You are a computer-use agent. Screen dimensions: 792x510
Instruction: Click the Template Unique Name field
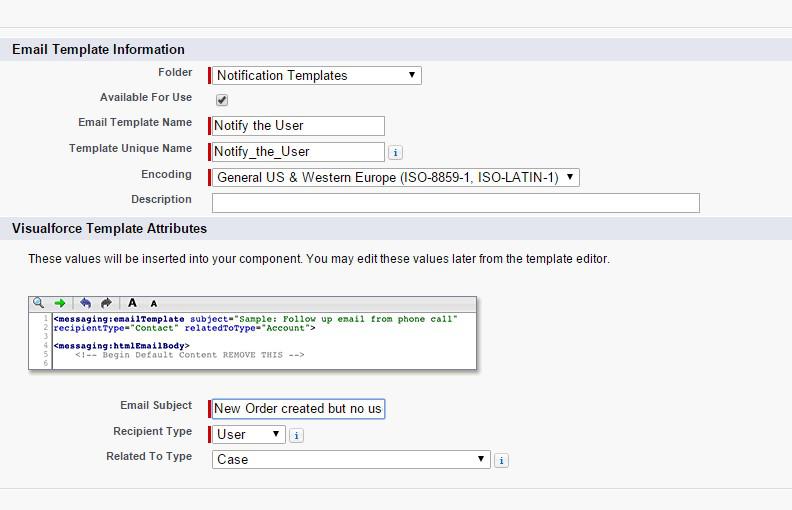pos(298,152)
